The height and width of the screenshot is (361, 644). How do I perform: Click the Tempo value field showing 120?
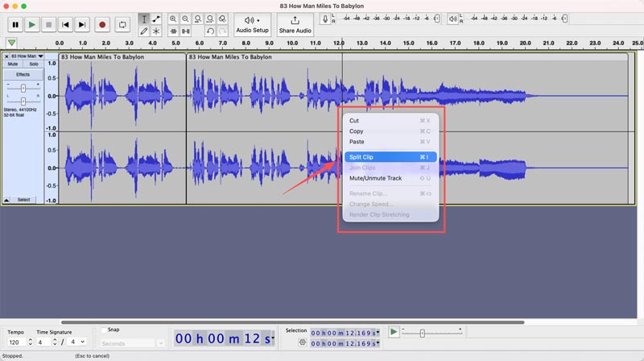click(16, 342)
